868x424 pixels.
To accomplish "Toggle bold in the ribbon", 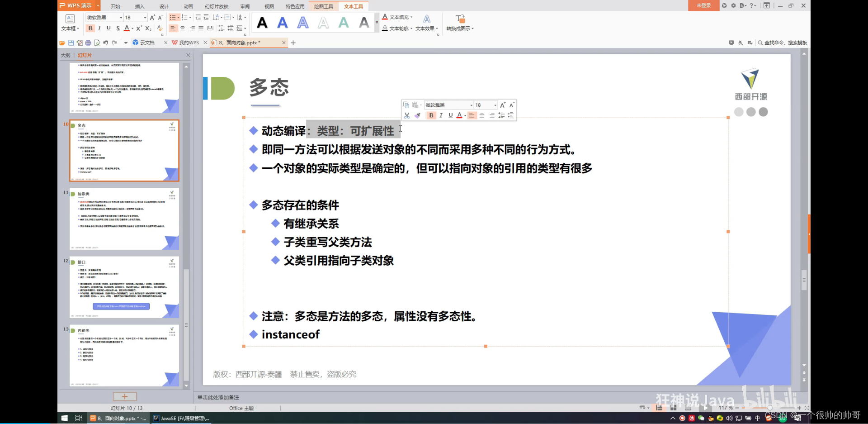I will 90,28.
